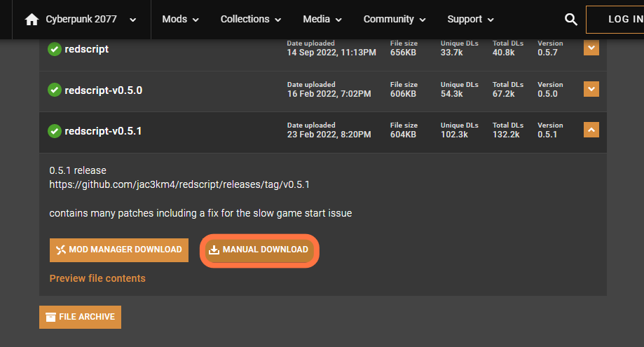
Task: Click the green checkmark beside redscript-v0.5.1
Action: click(x=55, y=131)
